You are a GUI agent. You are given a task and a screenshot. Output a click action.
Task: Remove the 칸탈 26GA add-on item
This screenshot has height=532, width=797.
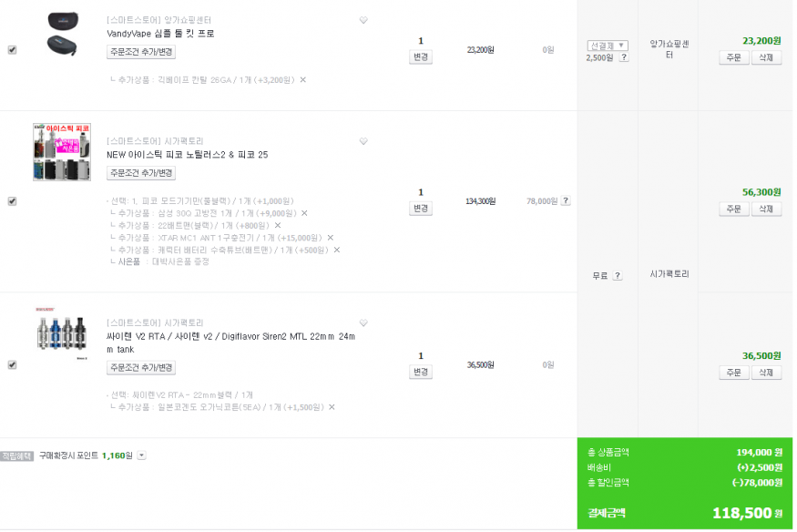(303, 80)
